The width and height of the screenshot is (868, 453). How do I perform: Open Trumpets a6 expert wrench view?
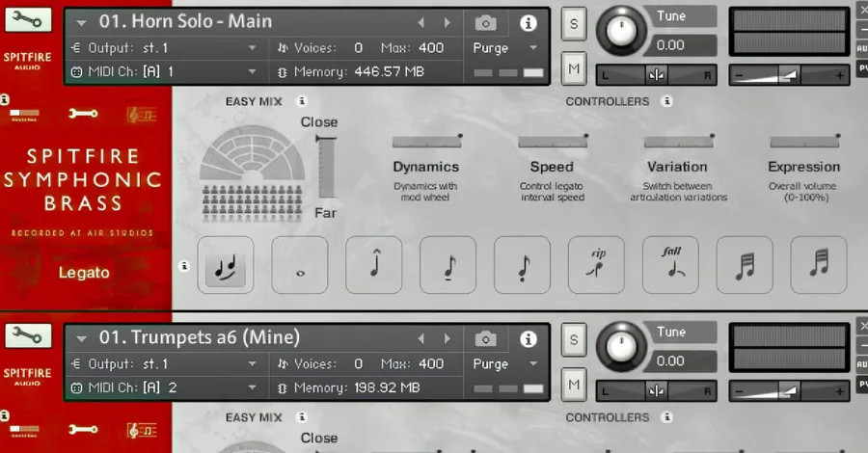(83, 429)
